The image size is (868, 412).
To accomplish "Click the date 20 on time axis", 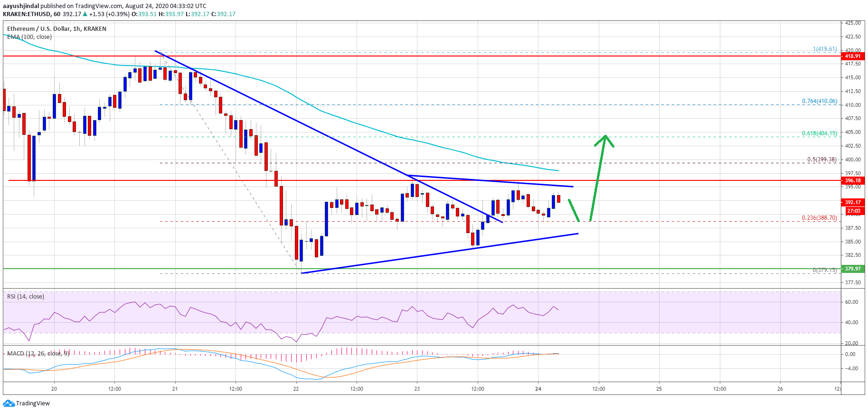I will (x=54, y=389).
